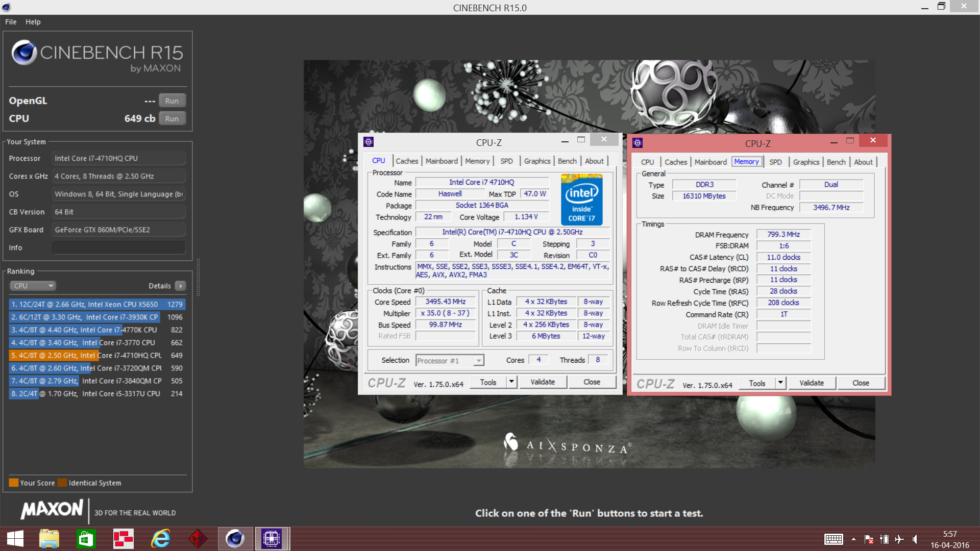Click the Info input field
Viewport: 980px width, 551px height.
(x=118, y=247)
